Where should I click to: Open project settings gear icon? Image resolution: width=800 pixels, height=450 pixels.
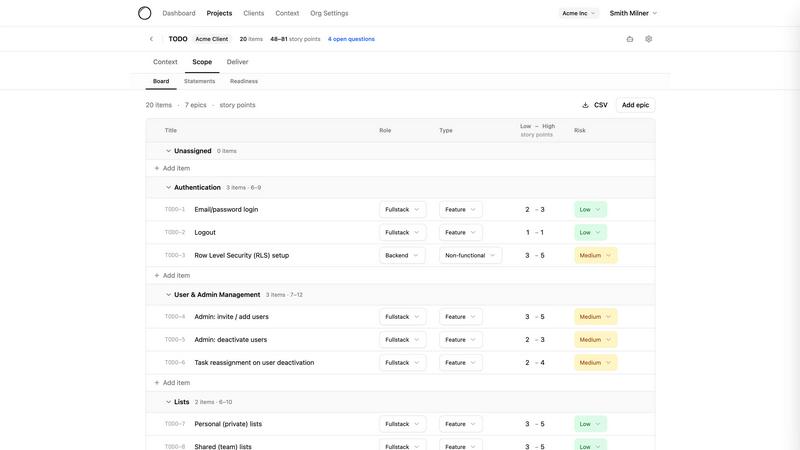tap(648, 39)
